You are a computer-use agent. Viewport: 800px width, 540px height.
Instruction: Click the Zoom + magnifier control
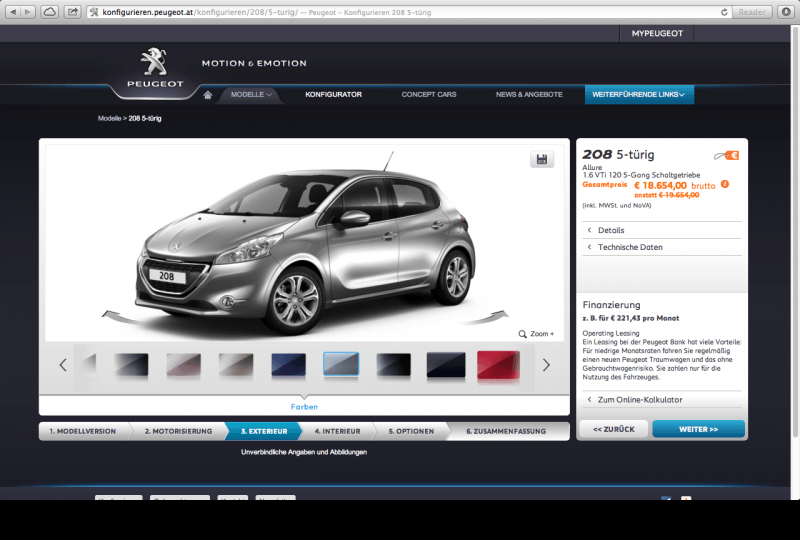(x=536, y=334)
